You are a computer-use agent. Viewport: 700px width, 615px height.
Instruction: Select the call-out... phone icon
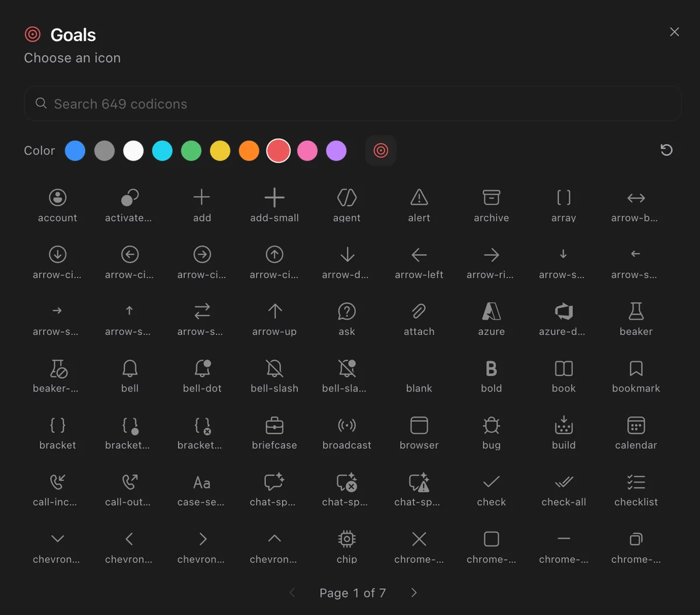pos(129,490)
